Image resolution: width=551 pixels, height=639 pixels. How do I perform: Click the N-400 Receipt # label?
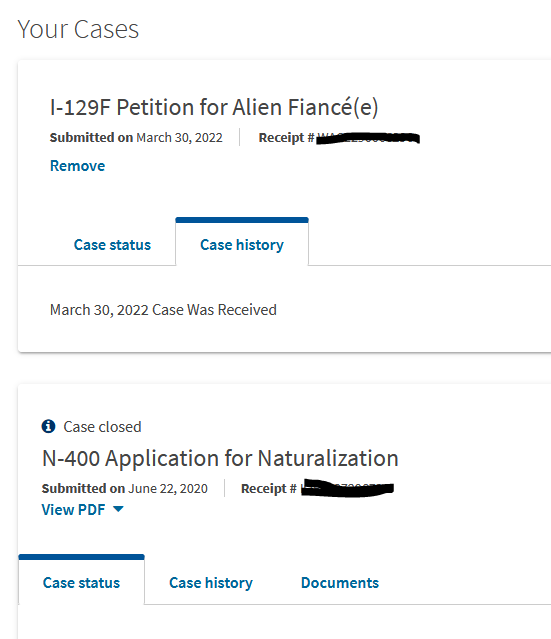tap(269, 488)
